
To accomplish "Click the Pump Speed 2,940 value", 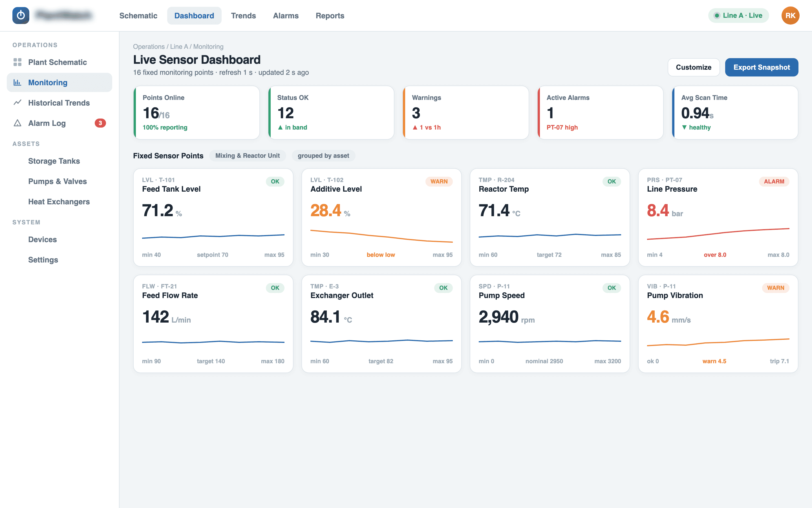I will tap(498, 317).
